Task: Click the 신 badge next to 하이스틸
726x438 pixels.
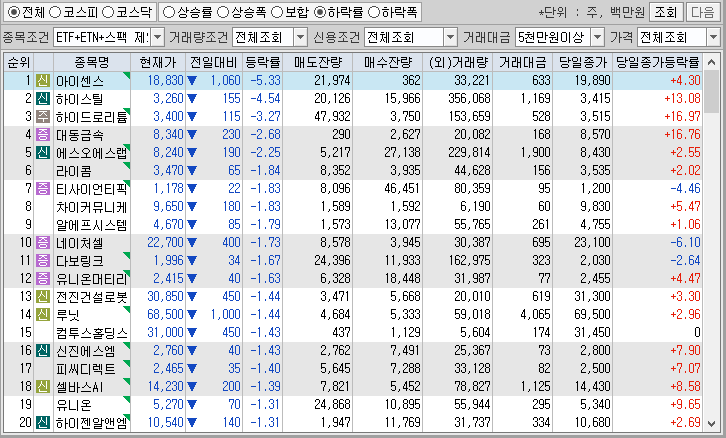Action: point(43,99)
